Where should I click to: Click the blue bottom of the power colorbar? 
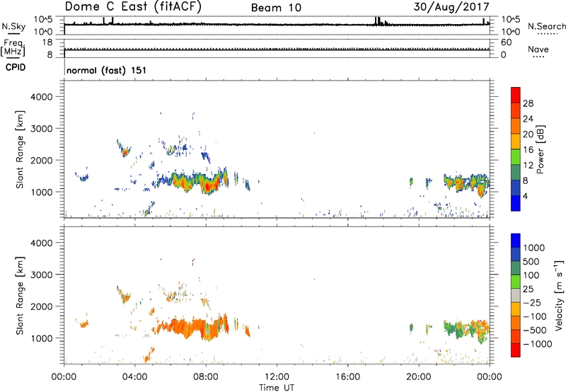pyautogui.click(x=516, y=203)
